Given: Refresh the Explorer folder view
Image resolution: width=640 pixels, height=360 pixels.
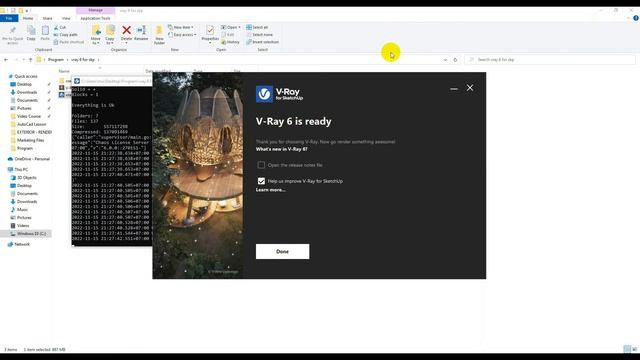Looking at the screenshot, I should (x=455, y=60).
